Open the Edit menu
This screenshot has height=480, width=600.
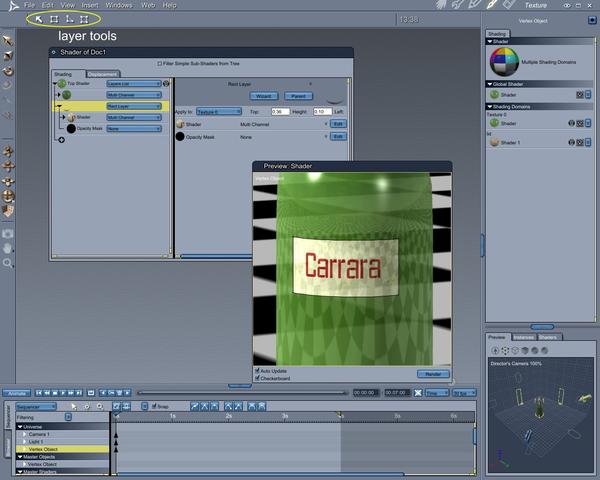[48, 5]
